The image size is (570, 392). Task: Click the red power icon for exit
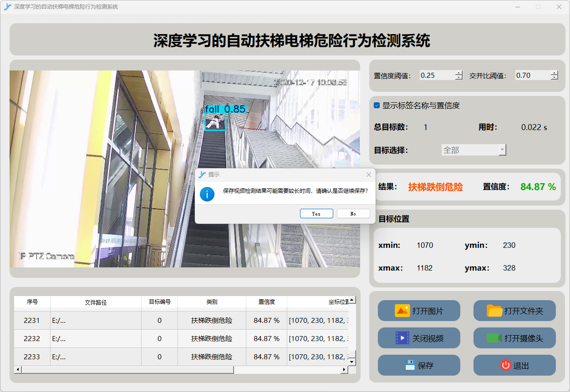click(x=505, y=365)
